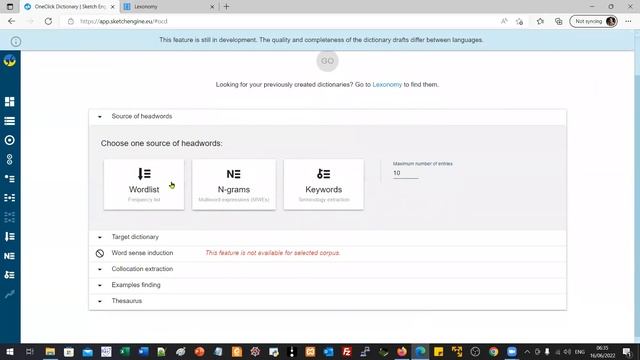Click the taskbar clock and date
This screenshot has height=360, width=640.
pyautogui.click(x=602, y=351)
